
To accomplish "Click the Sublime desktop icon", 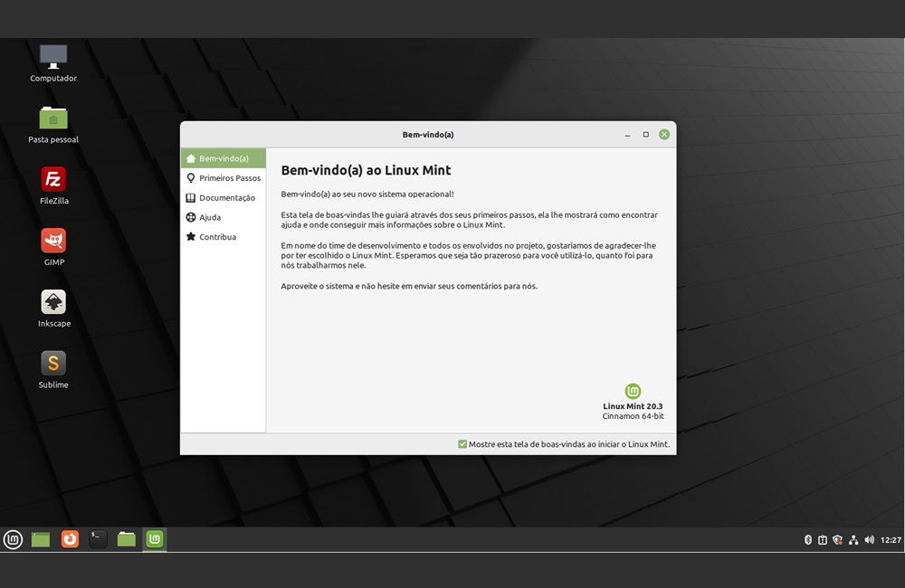I will [x=53, y=364].
